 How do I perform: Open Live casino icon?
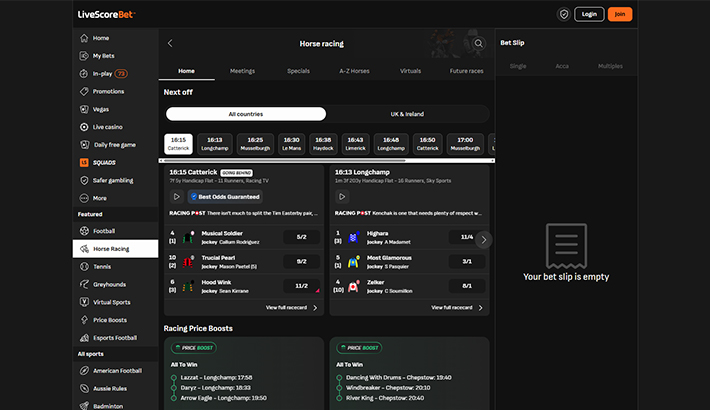coord(84,127)
